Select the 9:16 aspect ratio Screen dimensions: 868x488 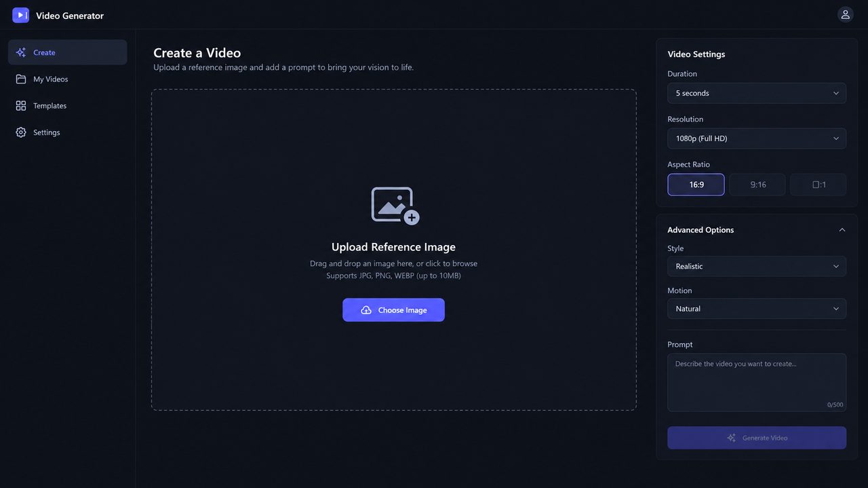tap(757, 185)
